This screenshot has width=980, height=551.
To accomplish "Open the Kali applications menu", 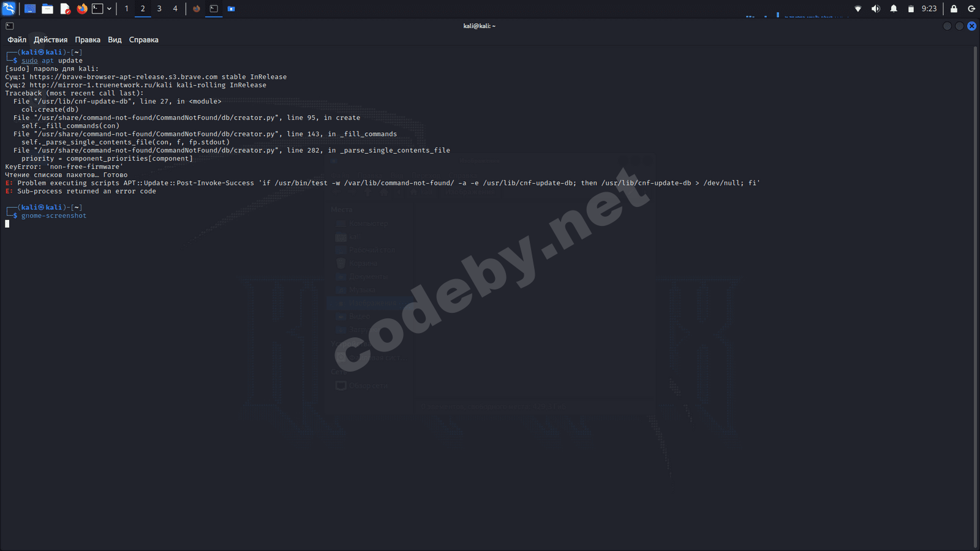I will click(9, 9).
